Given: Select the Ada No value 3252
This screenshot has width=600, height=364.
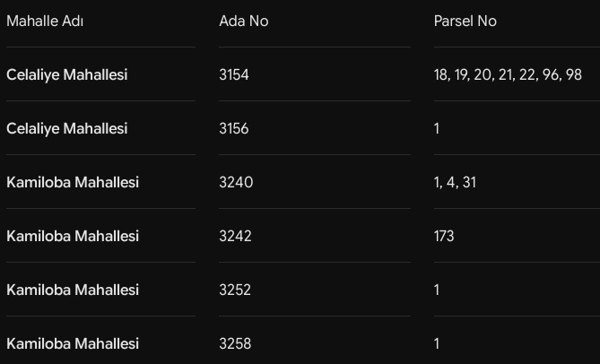Looking at the screenshot, I should point(235,290).
